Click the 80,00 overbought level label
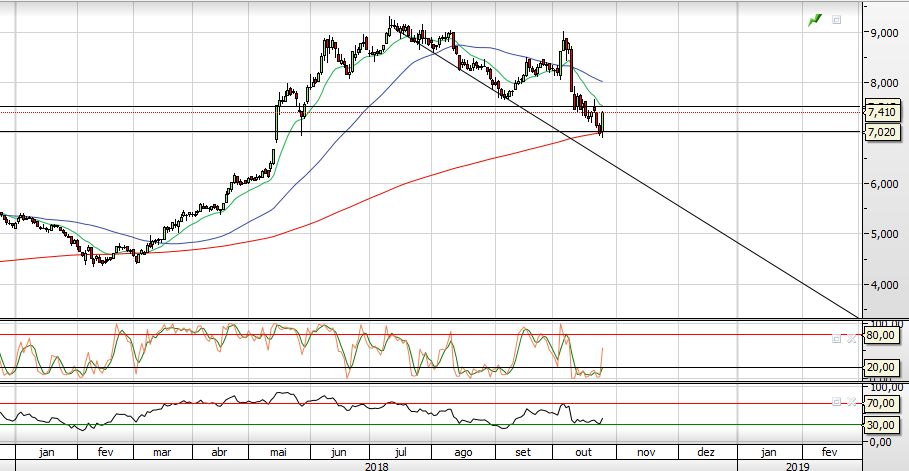909x471 pixels. 881,336
